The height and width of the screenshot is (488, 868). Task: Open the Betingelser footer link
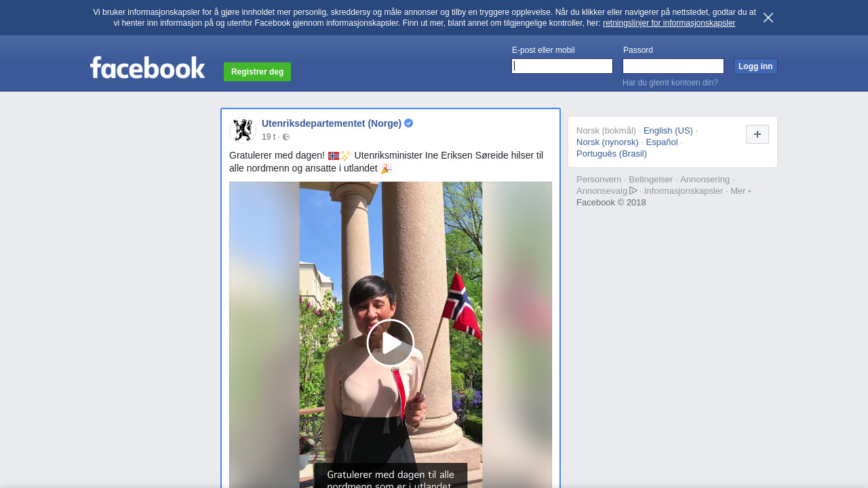[x=651, y=180]
